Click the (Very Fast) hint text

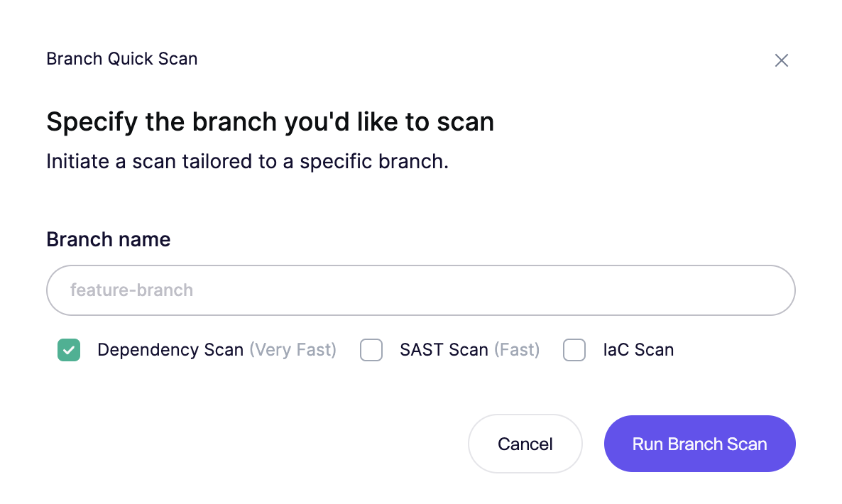292,350
